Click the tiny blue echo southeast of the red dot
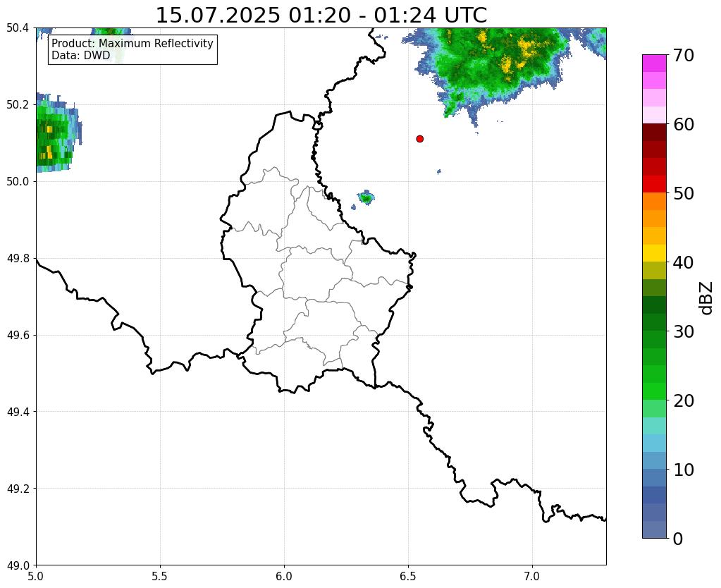721x588 pixels. [438, 171]
